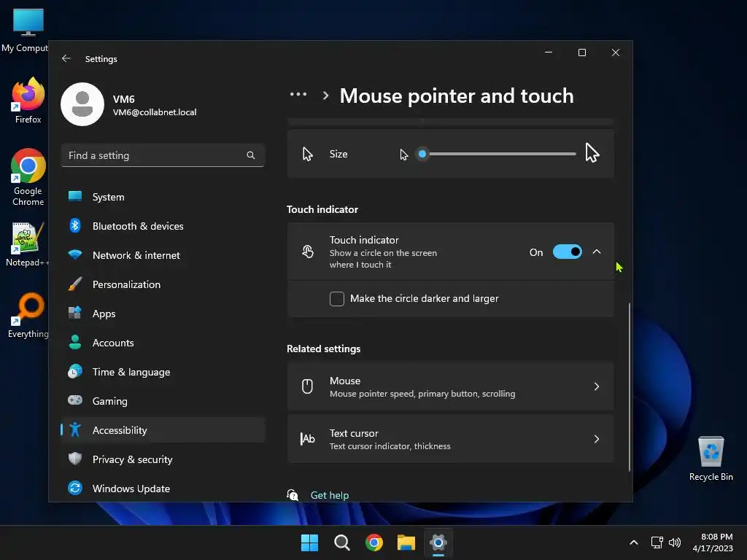The width and height of the screenshot is (747, 560).
Task: Click the volume icon in the system tray
Action: tap(675, 542)
